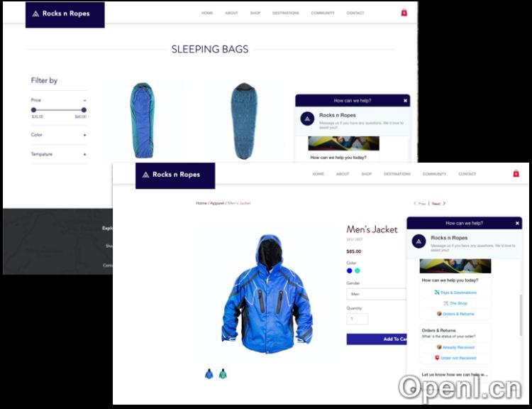Open the cart icon on the Men's Jacket page
This screenshot has height=409, width=532.
tap(516, 174)
